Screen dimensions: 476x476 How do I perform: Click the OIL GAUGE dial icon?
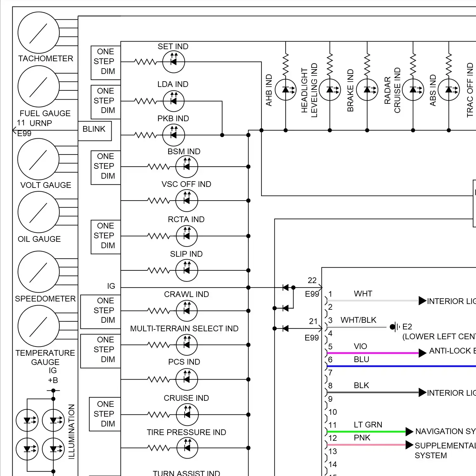click(x=38, y=212)
